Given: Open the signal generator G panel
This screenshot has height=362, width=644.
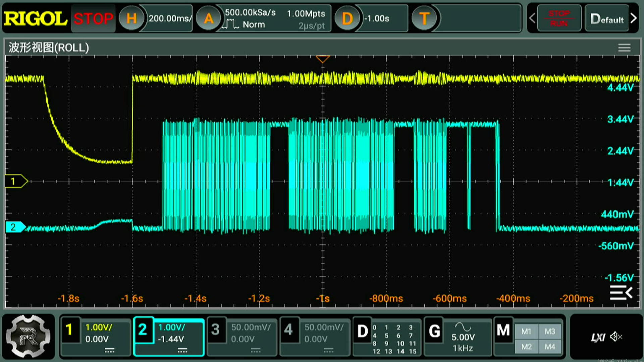Looking at the screenshot, I should coord(458,336).
